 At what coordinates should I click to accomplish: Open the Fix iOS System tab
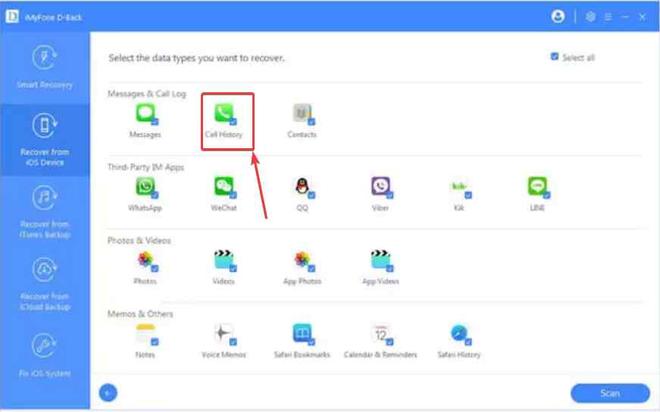point(44,354)
